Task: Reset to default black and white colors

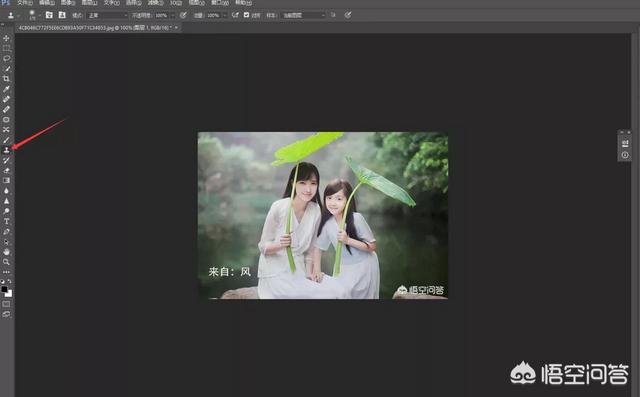Action: point(3,282)
